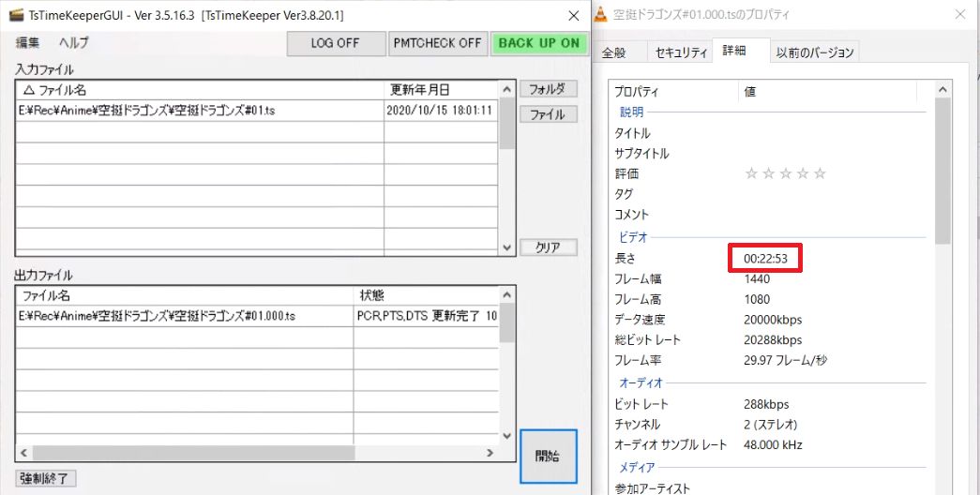The height and width of the screenshot is (495, 980).
Task: Switch to the 以前のバージョン tab
Action: click(815, 53)
